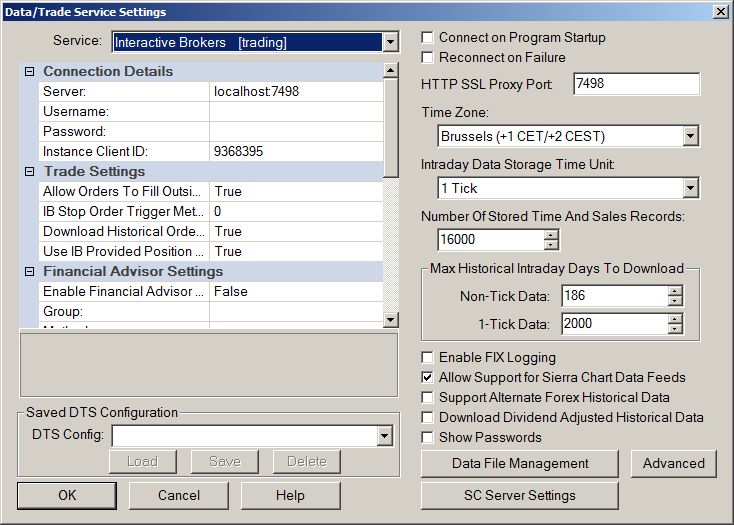Increase Non-Tick Data days value
The image size is (734, 525).
(675, 291)
